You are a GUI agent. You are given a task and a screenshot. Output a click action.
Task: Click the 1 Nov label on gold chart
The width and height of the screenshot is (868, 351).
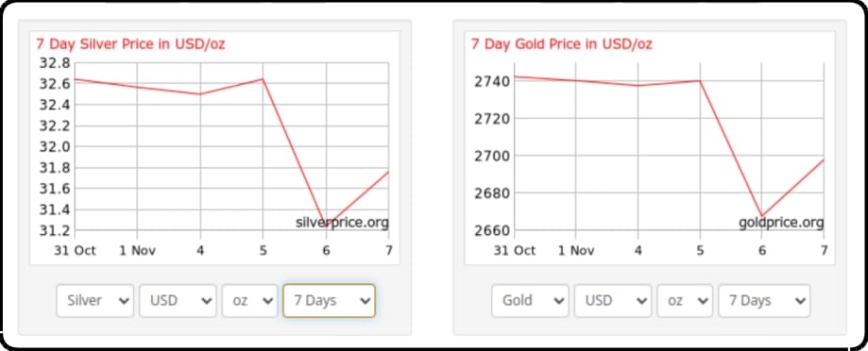click(576, 250)
